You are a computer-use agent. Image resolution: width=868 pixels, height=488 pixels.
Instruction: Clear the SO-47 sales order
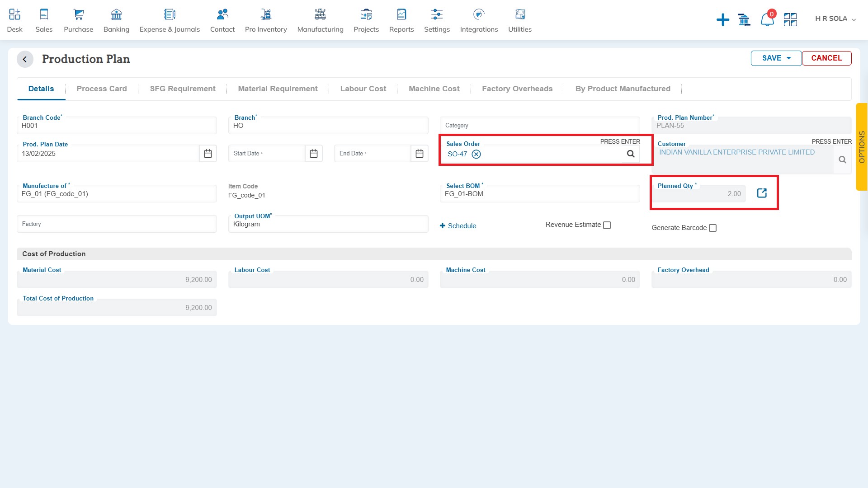(x=476, y=154)
